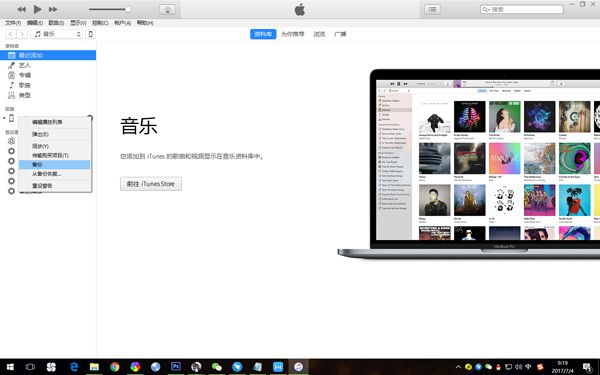Open Microsoft Edge from the taskbar
The image size is (600, 375).
point(73,367)
